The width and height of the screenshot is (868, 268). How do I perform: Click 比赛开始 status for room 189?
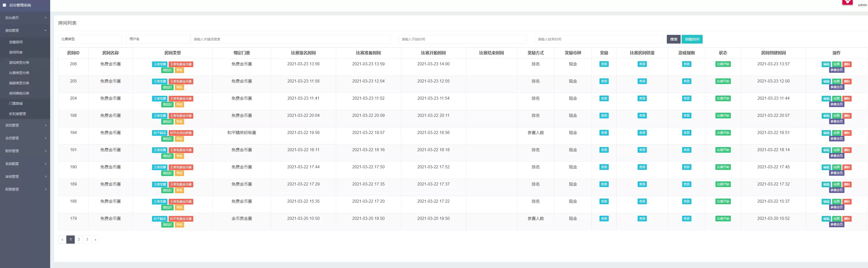click(x=723, y=184)
